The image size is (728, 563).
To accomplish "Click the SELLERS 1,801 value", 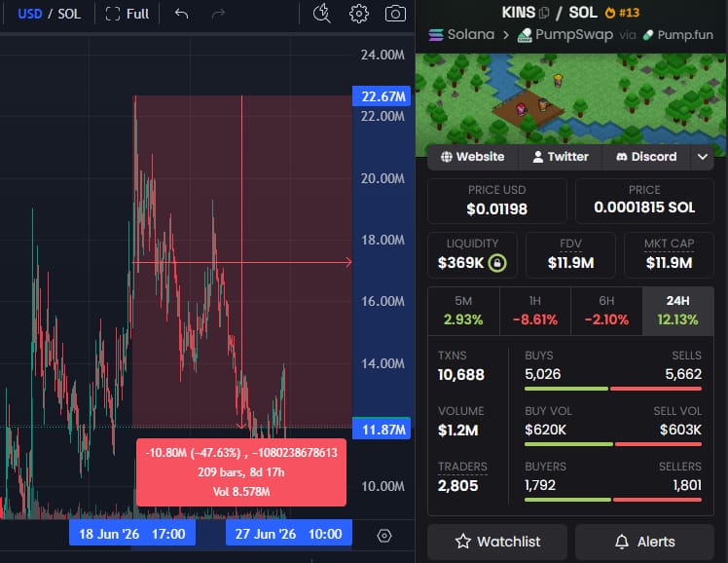I will 687,485.
